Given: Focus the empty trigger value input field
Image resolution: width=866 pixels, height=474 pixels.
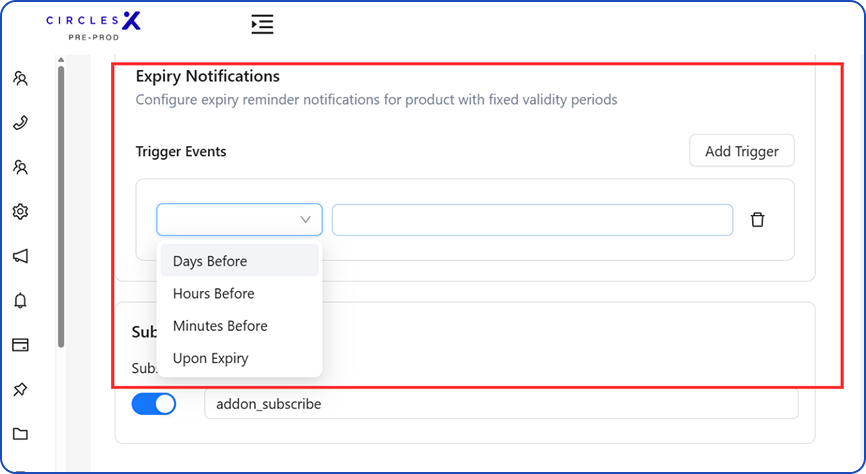Looking at the screenshot, I should (532, 220).
